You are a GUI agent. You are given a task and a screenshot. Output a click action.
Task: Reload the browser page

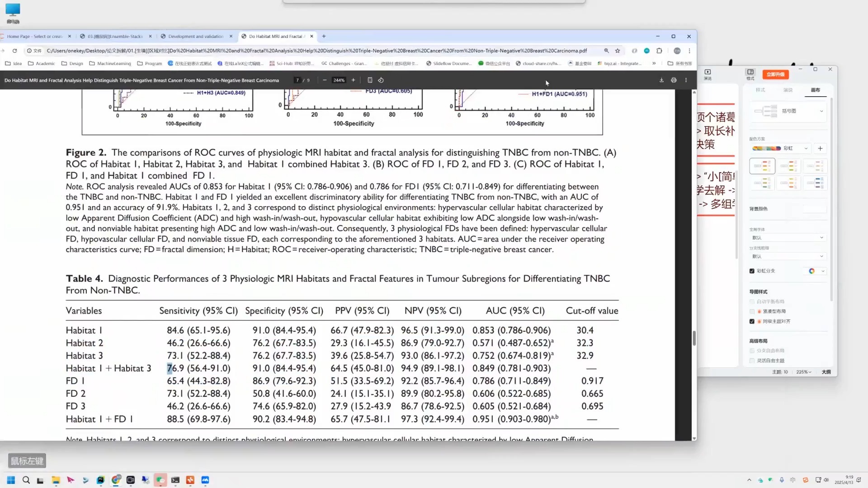point(14,51)
